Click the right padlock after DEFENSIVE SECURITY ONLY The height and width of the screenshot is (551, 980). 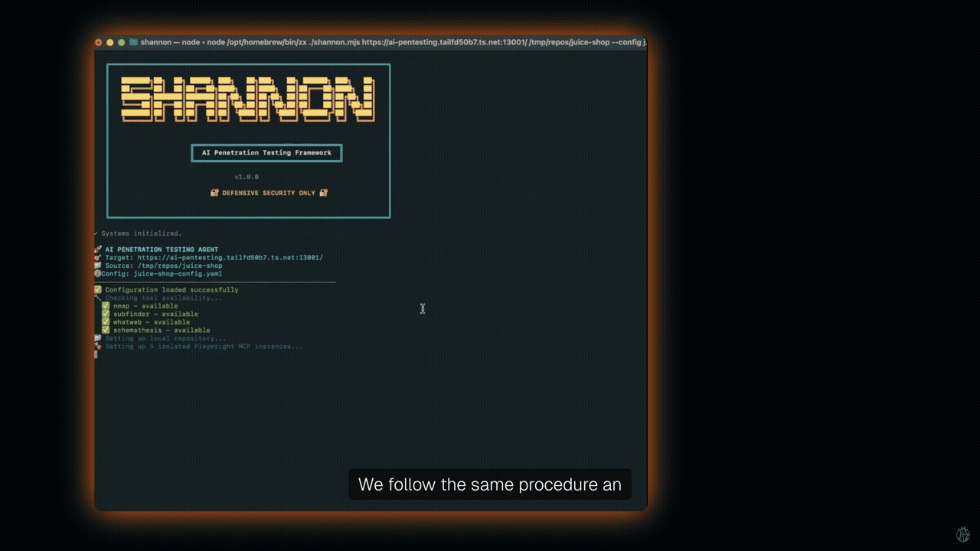coord(323,192)
